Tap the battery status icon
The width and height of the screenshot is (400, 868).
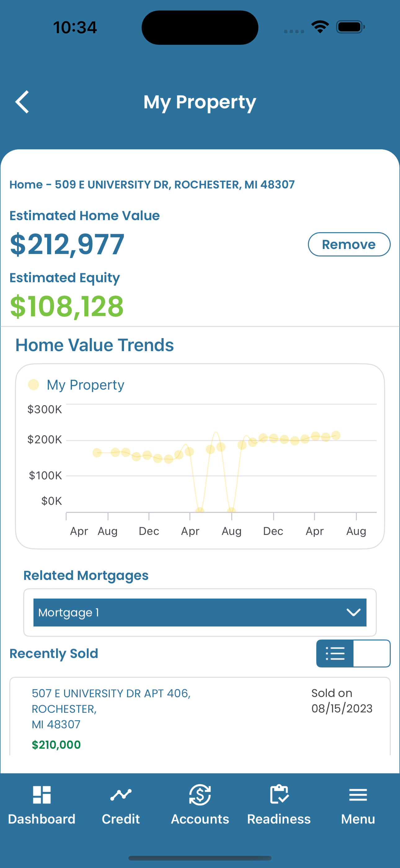pos(350,27)
